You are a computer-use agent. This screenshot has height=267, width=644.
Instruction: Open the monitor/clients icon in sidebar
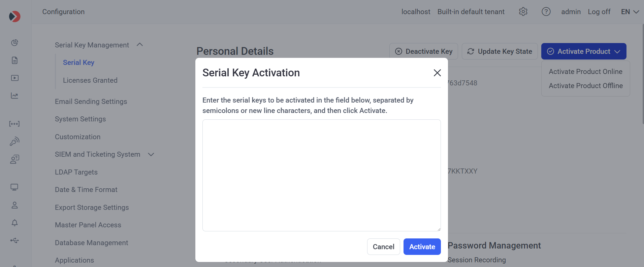pyautogui.click(x=14, y=187)
